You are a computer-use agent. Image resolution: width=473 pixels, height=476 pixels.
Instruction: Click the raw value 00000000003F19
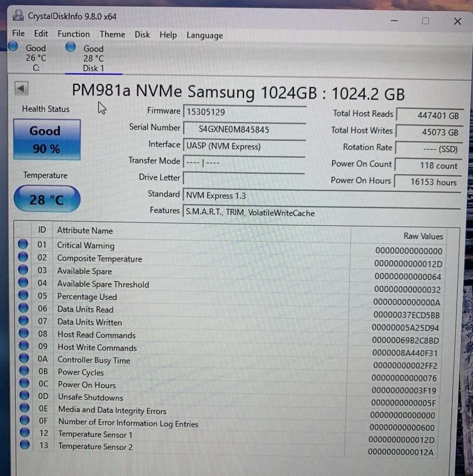(x=404, y=390)
